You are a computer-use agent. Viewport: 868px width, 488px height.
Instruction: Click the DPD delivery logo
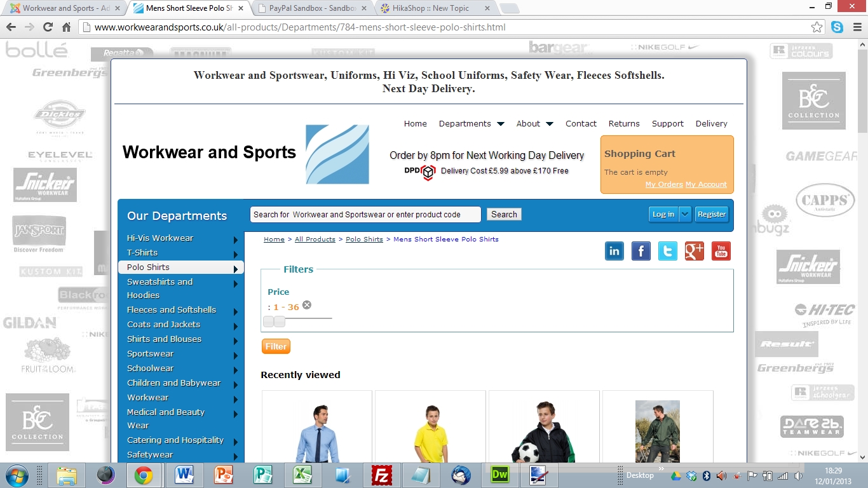coord(420,172)
